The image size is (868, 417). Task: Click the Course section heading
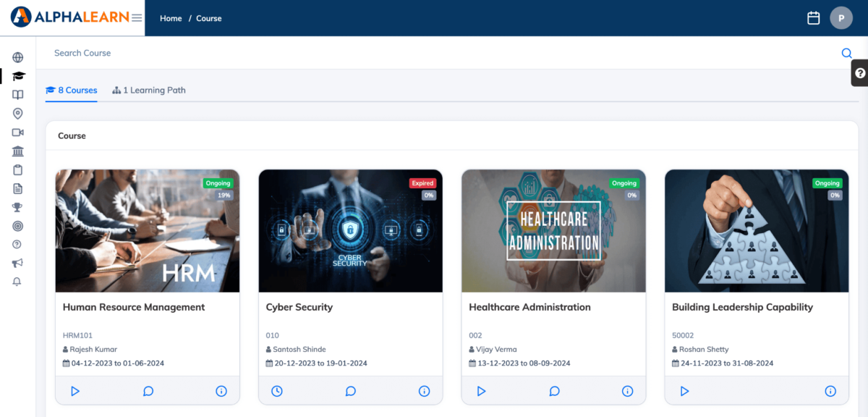pyautogui.click(x=72, y=135)
